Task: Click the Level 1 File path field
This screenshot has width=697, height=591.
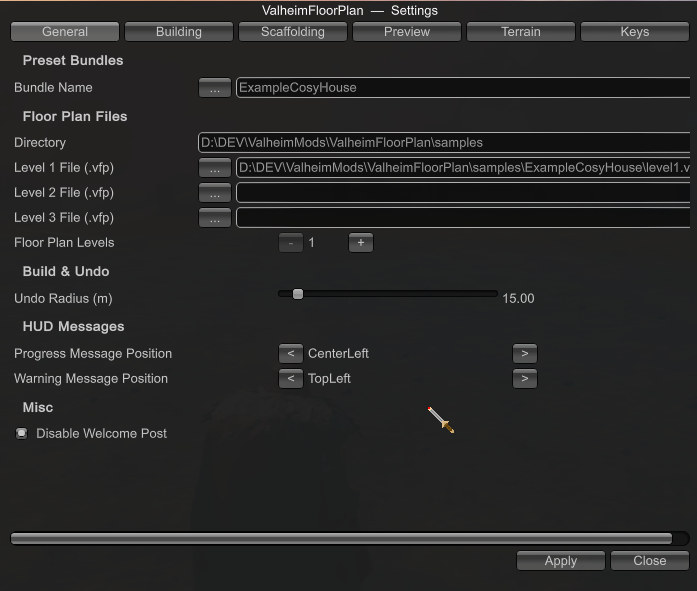Action: (x=463, y=168)
